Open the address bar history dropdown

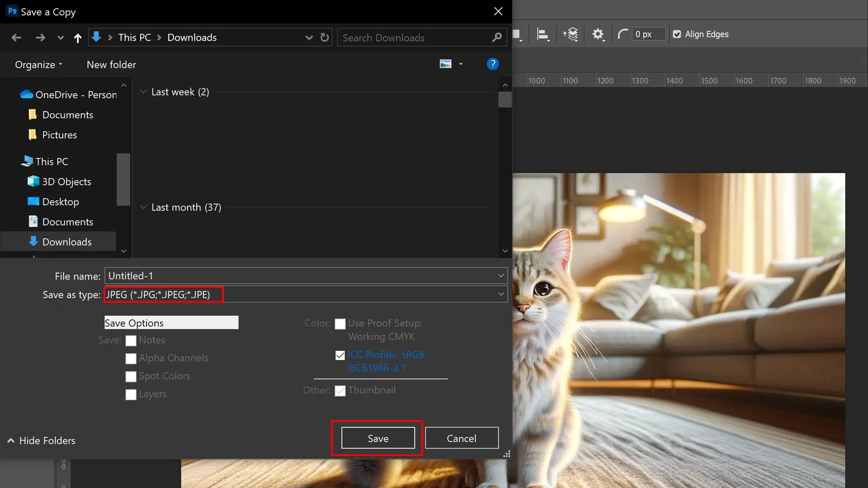pyautogui.click(x=309, y=38)
